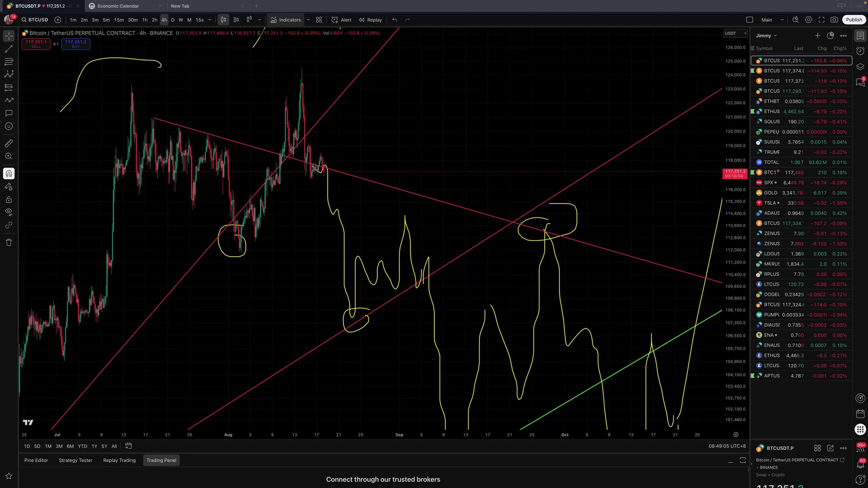868x488 pixels.
Task: Select TSLA row in watchlist
Action: pyautogui.click(x=801, y=203)
